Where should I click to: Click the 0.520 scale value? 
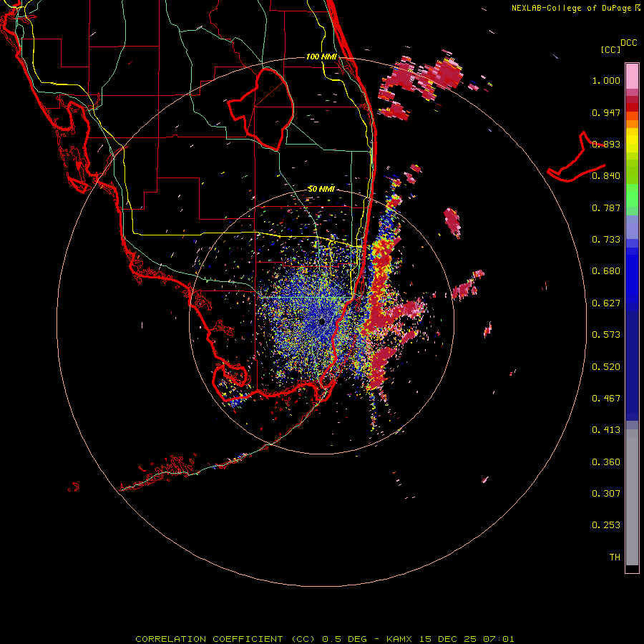606,367
